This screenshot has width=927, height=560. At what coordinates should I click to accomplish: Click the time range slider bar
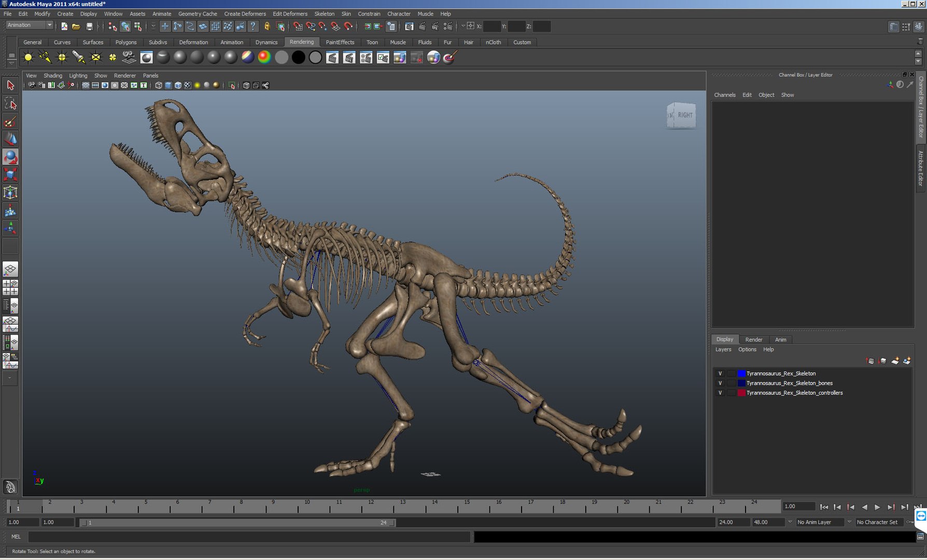[x=237, y=523]
